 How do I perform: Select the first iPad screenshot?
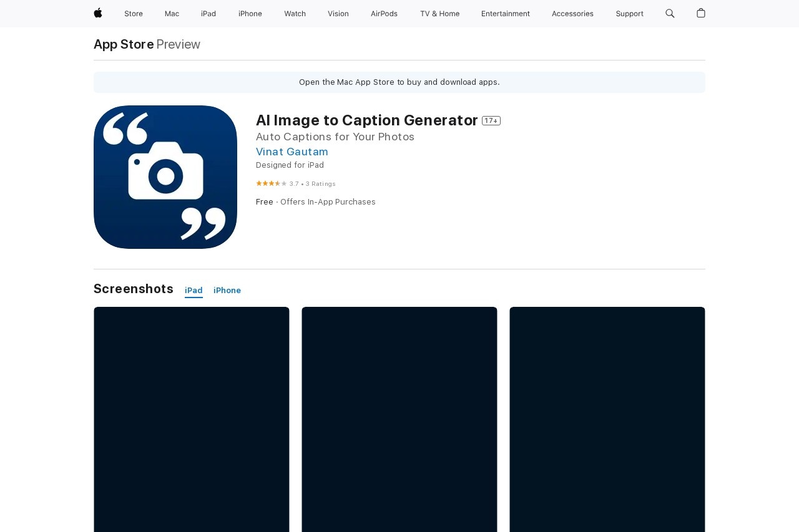(192, 419)
